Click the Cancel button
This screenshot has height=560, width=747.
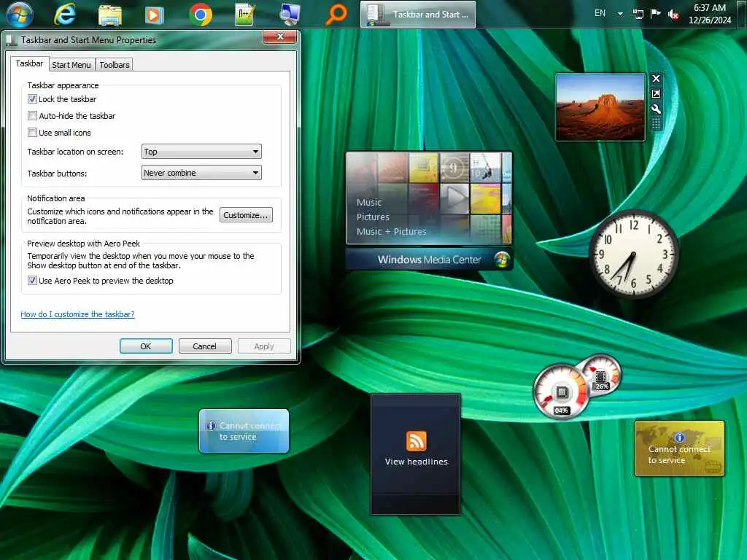(205, 346)
